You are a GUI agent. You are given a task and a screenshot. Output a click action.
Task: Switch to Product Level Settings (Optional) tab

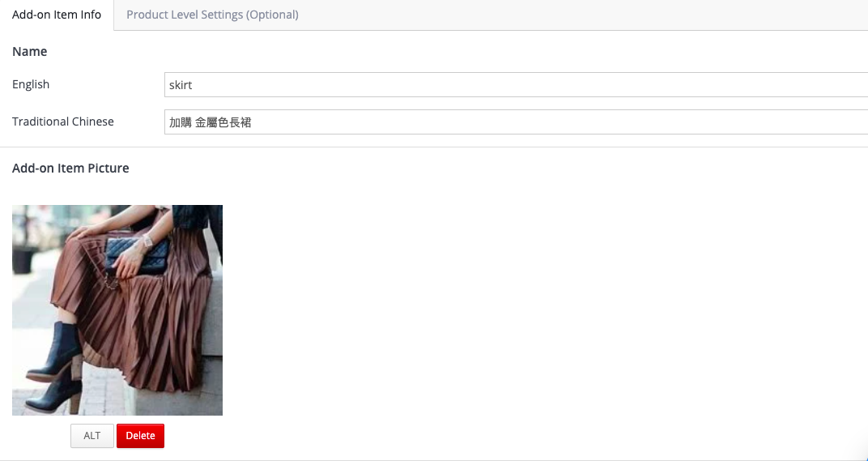pos(212,15)
